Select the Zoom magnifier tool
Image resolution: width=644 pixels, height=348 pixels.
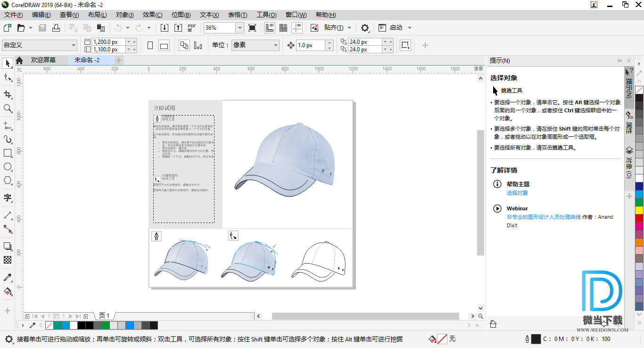(x=8, y=108)
